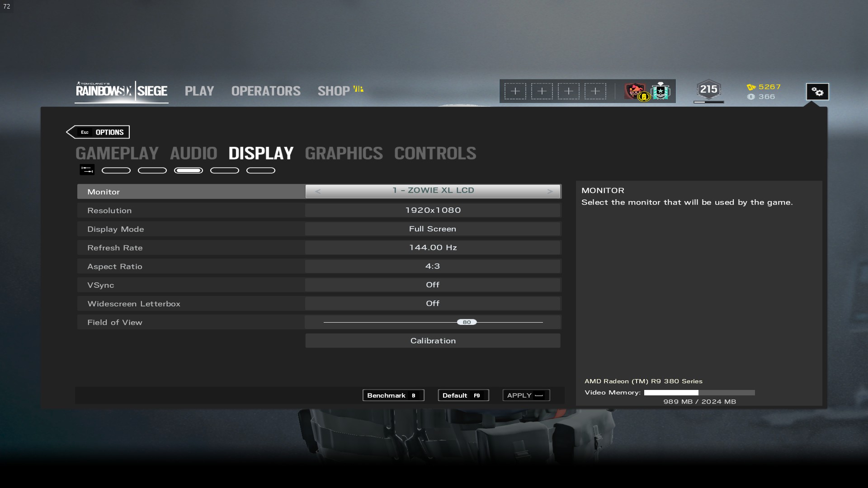868x488 pixels.
Task: Change the 1920x1080 resolution selector
Action: [x=433, y=210]
